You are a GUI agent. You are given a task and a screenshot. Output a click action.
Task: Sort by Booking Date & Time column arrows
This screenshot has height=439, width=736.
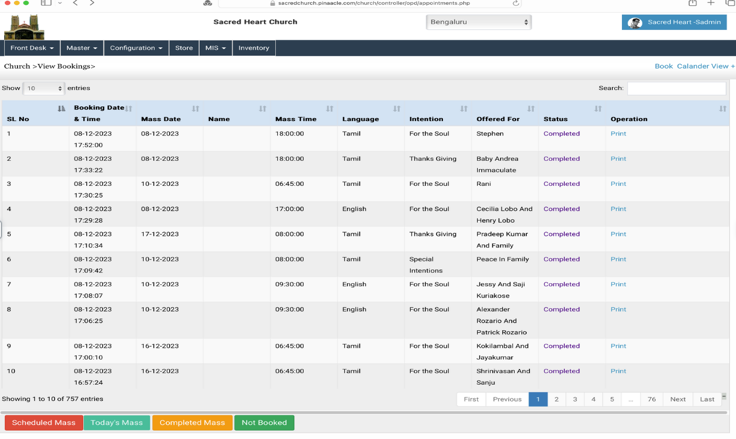coord(129,108)
